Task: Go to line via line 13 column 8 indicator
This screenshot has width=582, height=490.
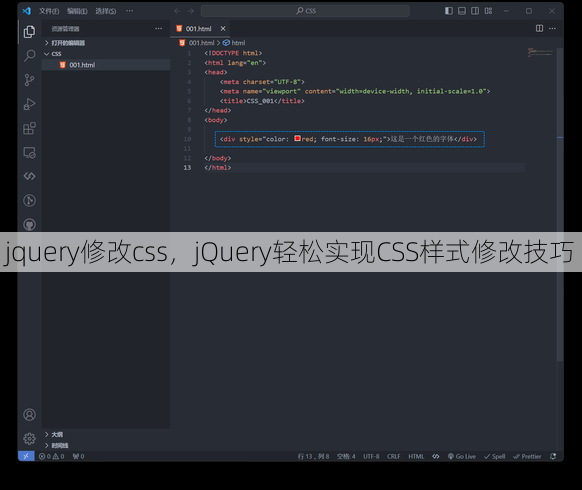Action: coord(313,456)
